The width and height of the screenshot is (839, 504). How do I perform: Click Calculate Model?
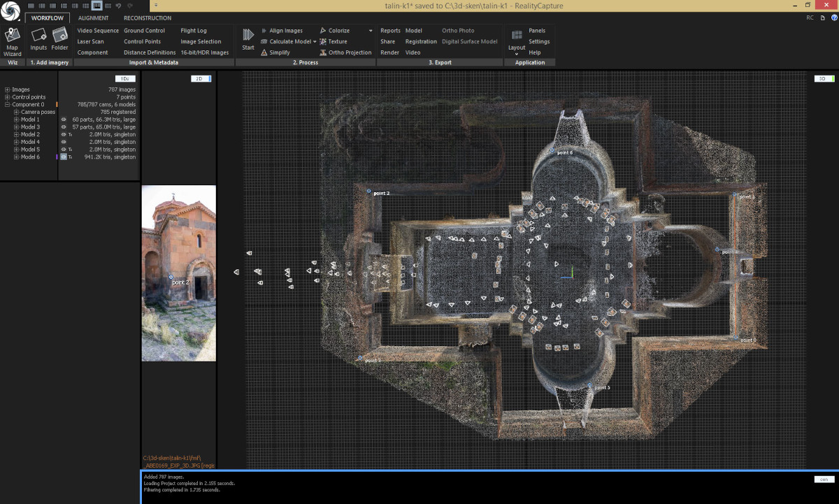285,41
